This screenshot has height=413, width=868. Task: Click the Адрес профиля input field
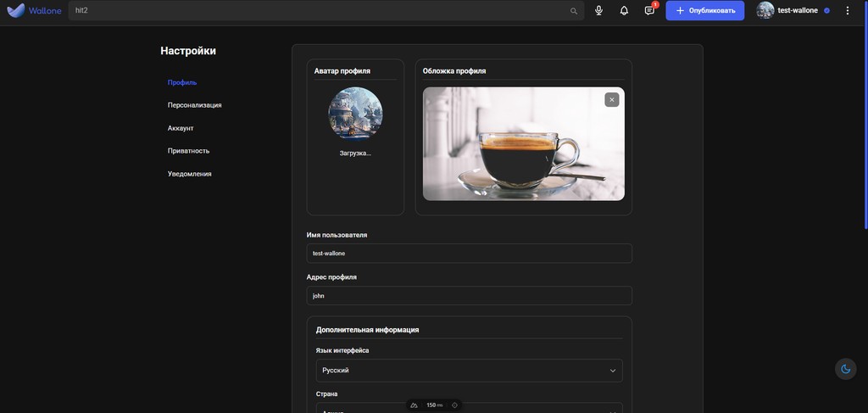click(x=469, y=296)
